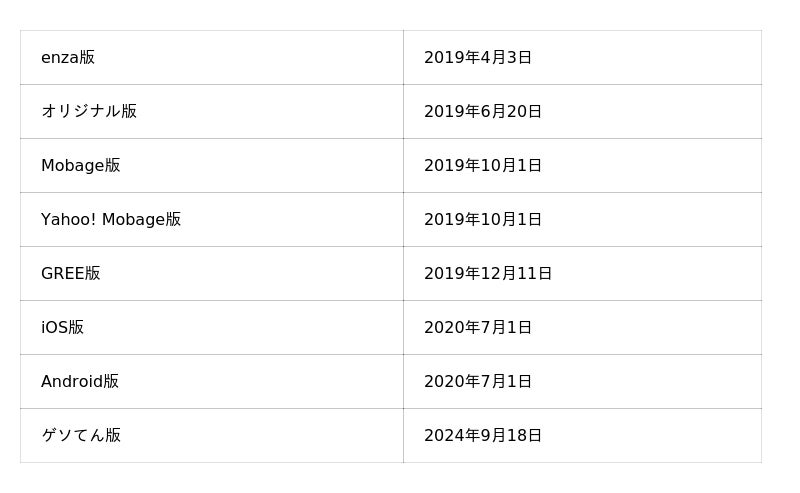Click the release date next to Android版

[x=478, y=382]
